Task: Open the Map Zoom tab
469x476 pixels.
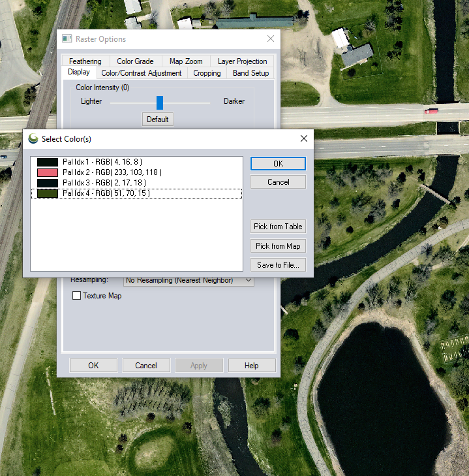Action: (x=186, y=61)
